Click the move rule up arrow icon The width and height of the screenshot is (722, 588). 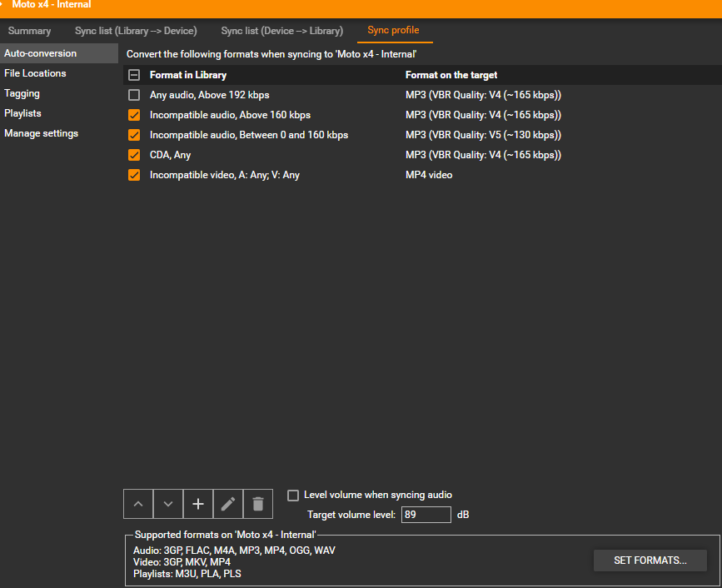coord(138,504)
